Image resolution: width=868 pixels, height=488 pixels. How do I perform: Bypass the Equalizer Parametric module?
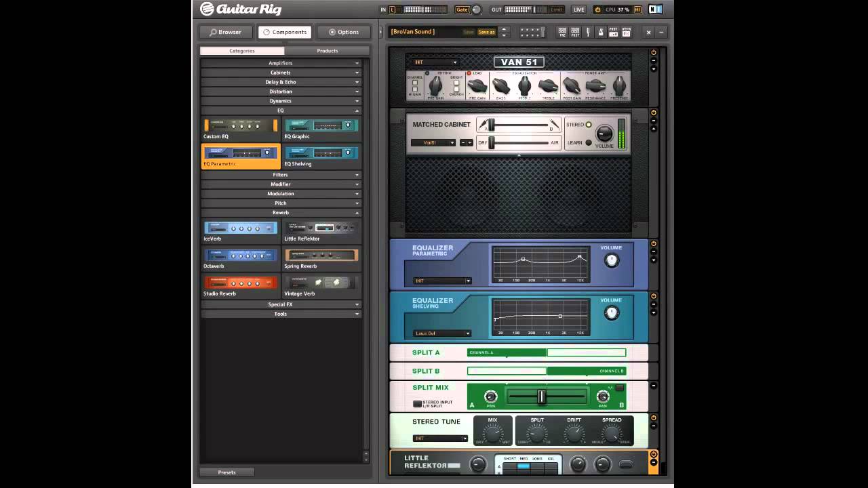pos(654,243)
